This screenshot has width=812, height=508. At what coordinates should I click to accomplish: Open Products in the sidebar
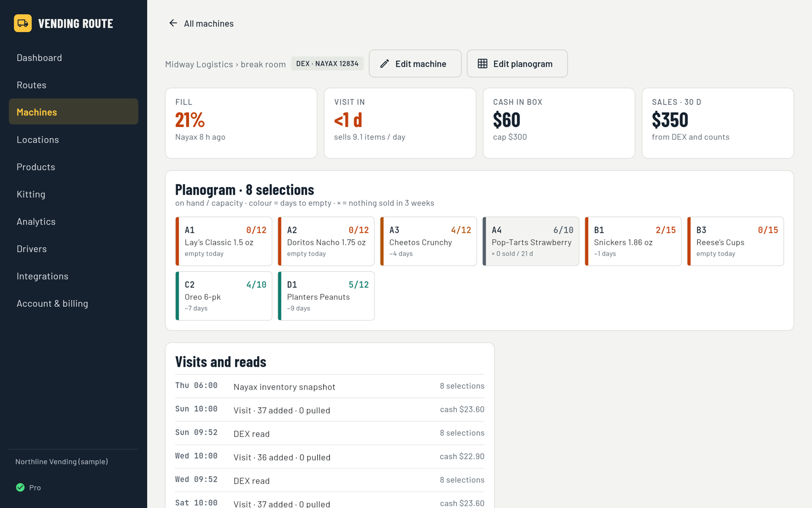click(74, 167)
